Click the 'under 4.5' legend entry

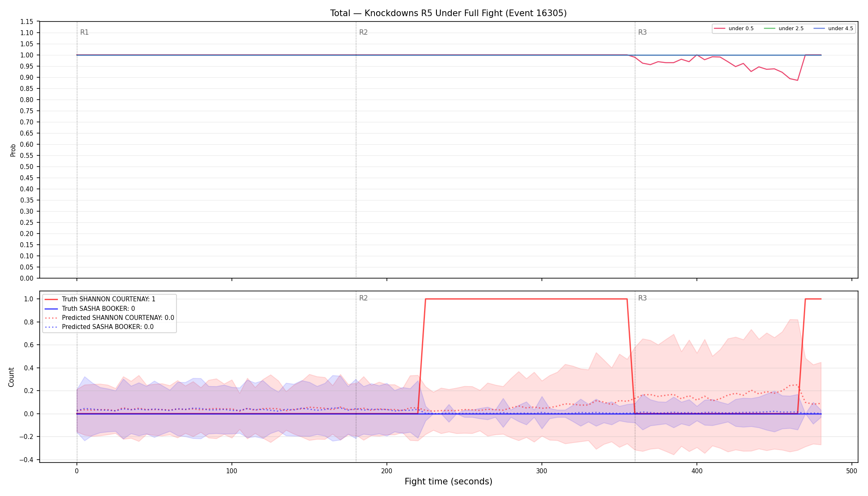(x=834, y=29)
